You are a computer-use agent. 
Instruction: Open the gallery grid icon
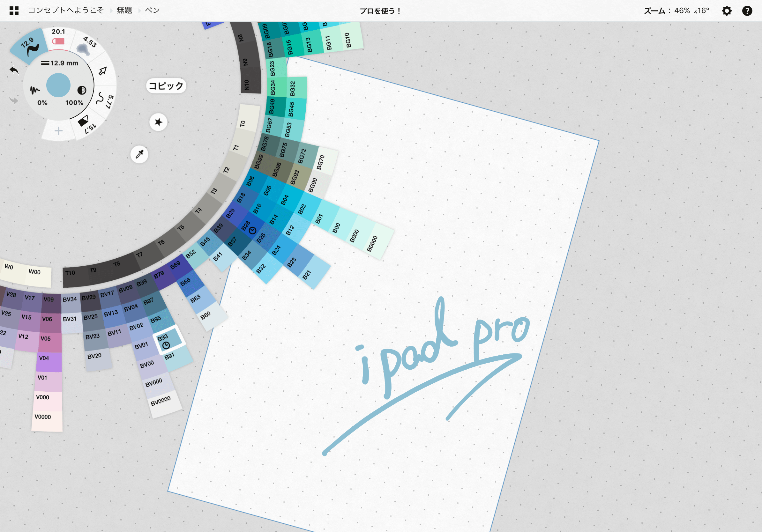(14, 11)
